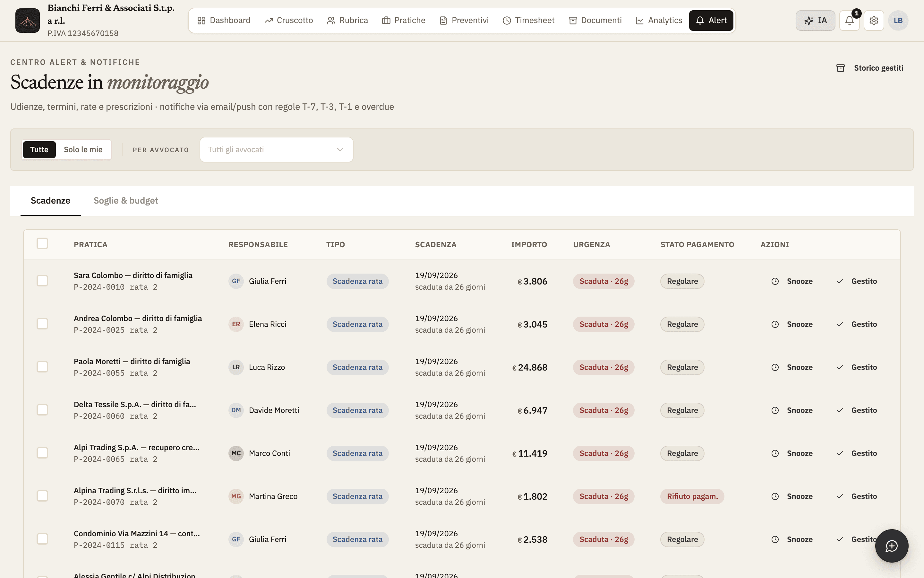Click Snooze clock for Condominio Via Mazzini row
This screenshot has width=924, height=578.
(x=775, y=539)
